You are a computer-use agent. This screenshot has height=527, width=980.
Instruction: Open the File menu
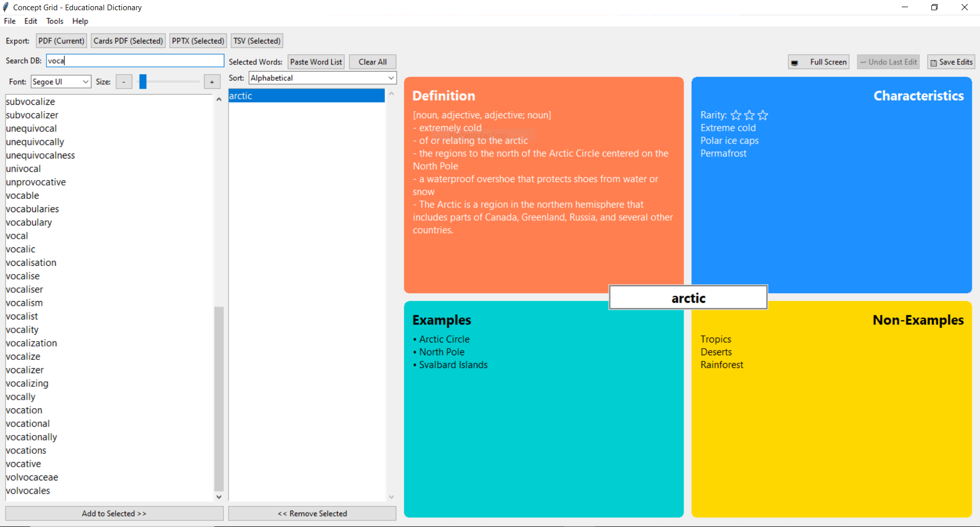point(9,21)
